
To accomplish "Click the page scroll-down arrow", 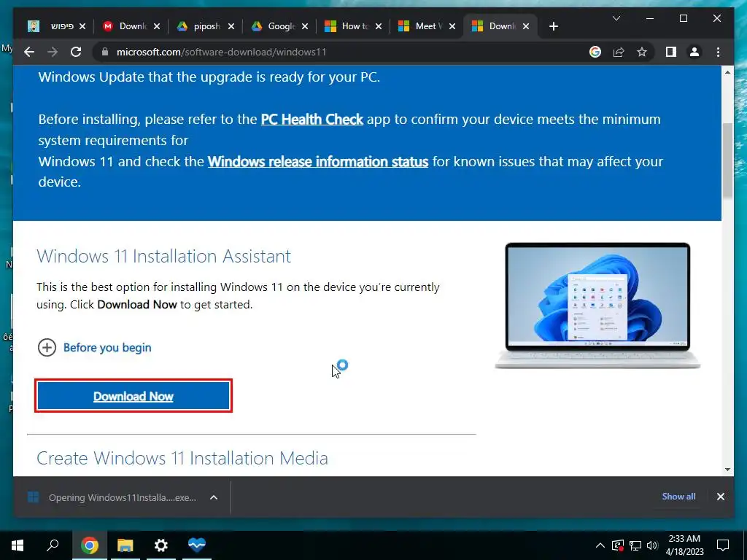I will point(727,470).
